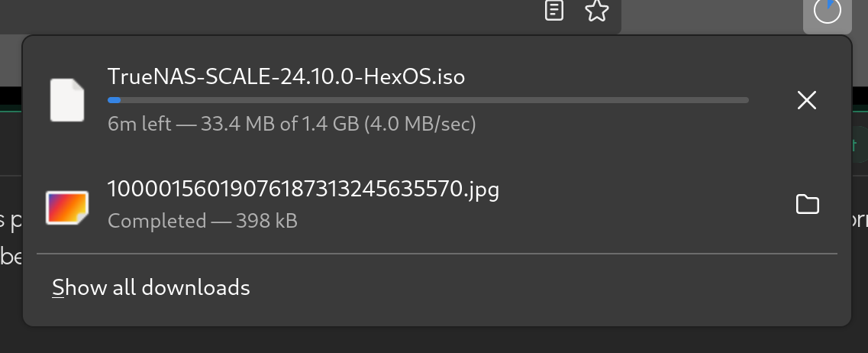
Task: Open the 10000156019076187313245635570.jpg file name
Action: (x=303, y=189)
